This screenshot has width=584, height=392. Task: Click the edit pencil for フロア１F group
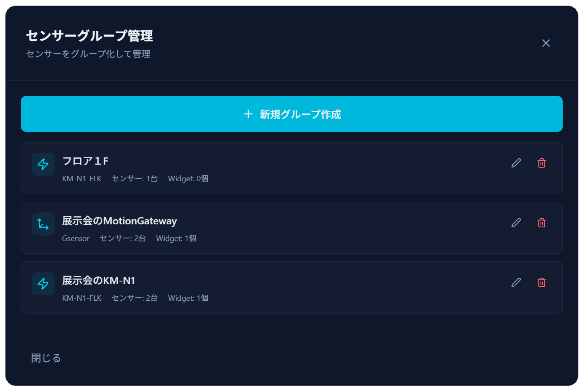pos(516,163)
